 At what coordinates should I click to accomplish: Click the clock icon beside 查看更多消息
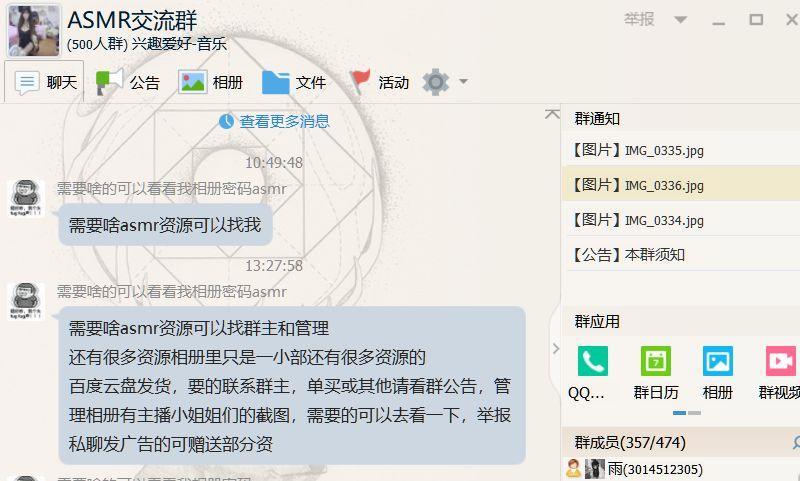226,121
